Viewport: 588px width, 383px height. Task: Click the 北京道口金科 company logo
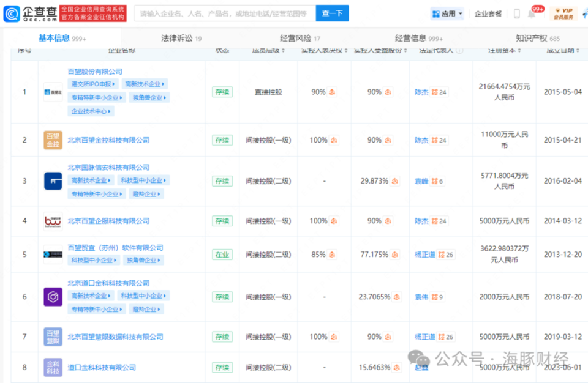tap(53, 296)
